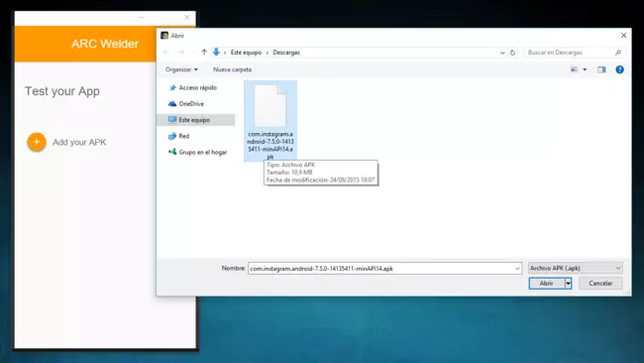Toggle the preview pane icon

click(x=601, y=69)
